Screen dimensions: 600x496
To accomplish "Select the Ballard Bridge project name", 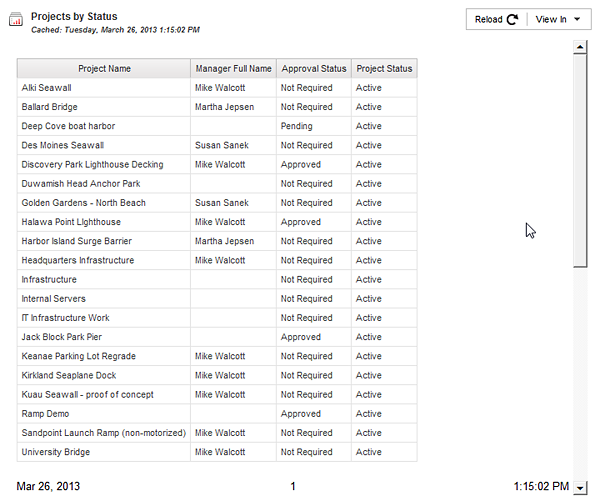I will [x=50, y=107].
